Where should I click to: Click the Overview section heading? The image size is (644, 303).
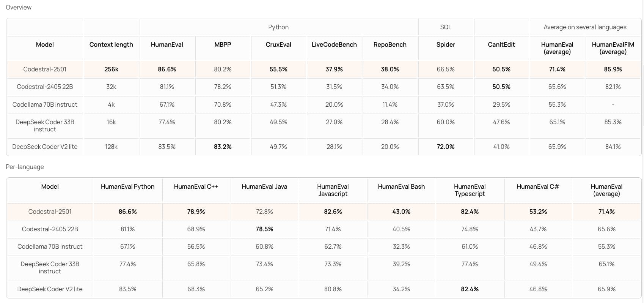click(19, 7)
